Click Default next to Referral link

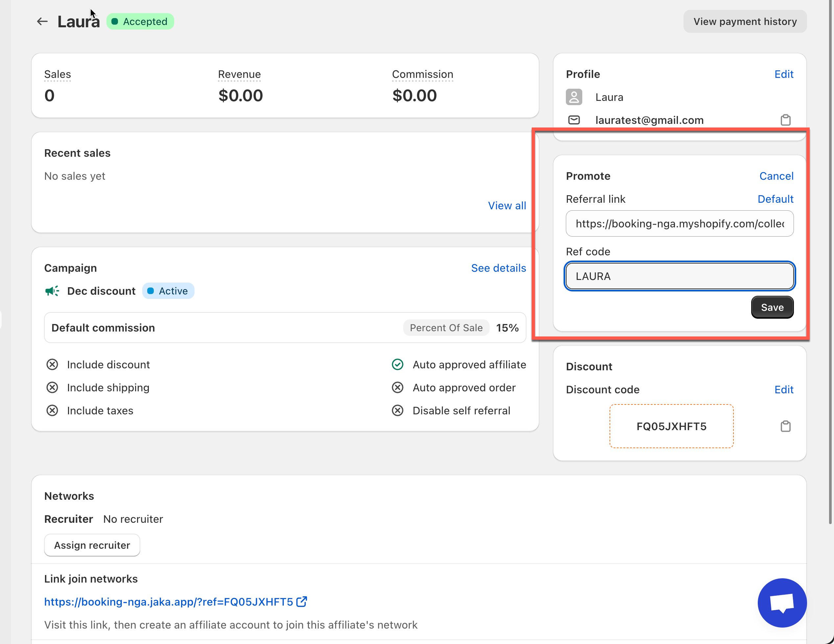pyautogui.click(x=775, y=199)
